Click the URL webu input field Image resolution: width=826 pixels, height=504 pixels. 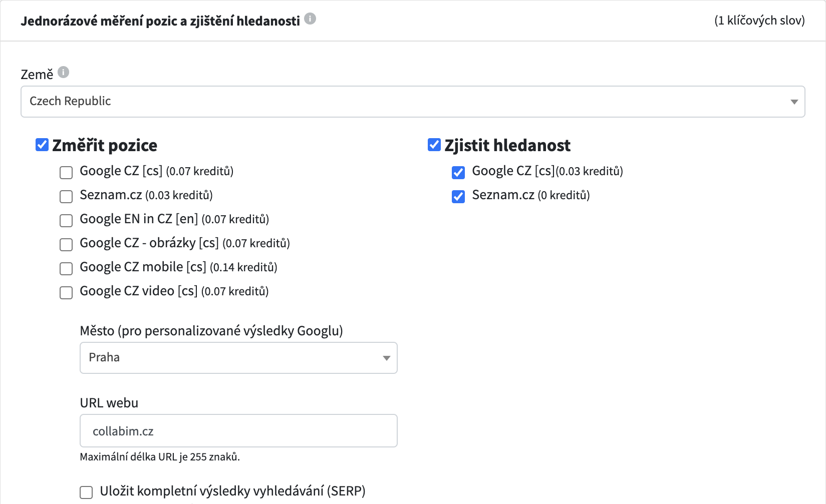tap(238, 430)
